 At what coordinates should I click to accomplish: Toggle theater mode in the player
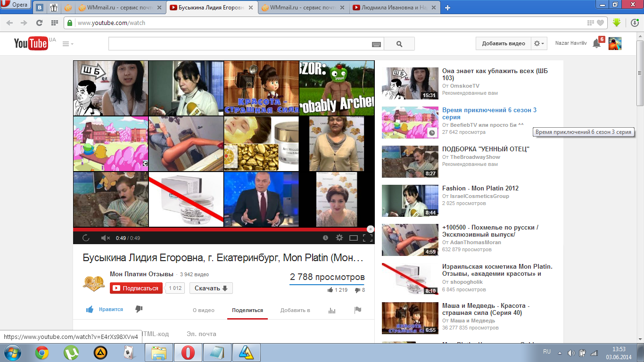[354, 238]
